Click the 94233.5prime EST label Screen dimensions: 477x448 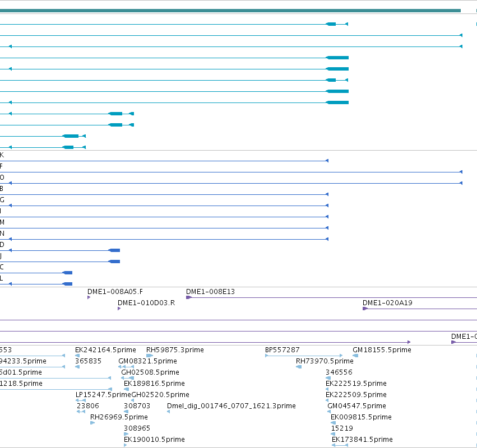click(23, 361)
